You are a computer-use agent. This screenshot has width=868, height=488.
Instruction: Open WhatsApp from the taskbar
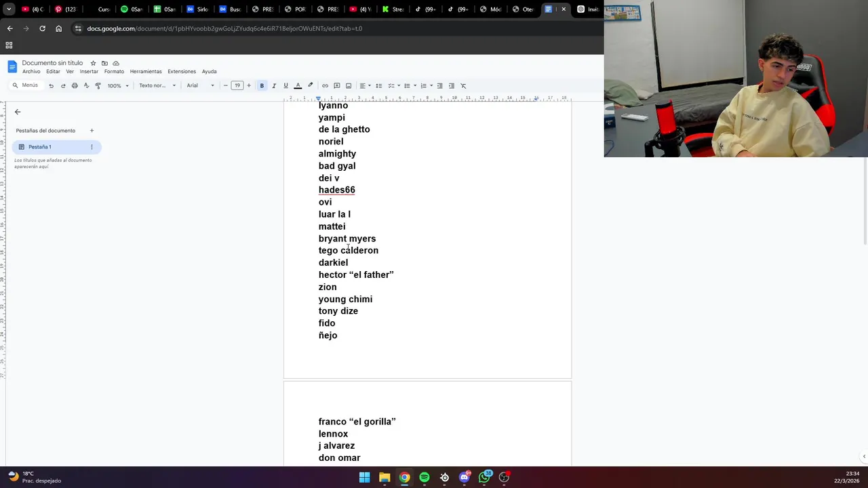(484, 477)
